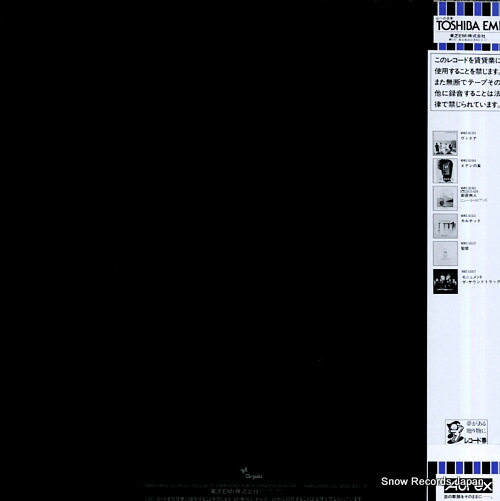Click the 東芝EMI株式会社 text under Toshiba logo
The image size is (500, 501).
click(x=468, y=36)
